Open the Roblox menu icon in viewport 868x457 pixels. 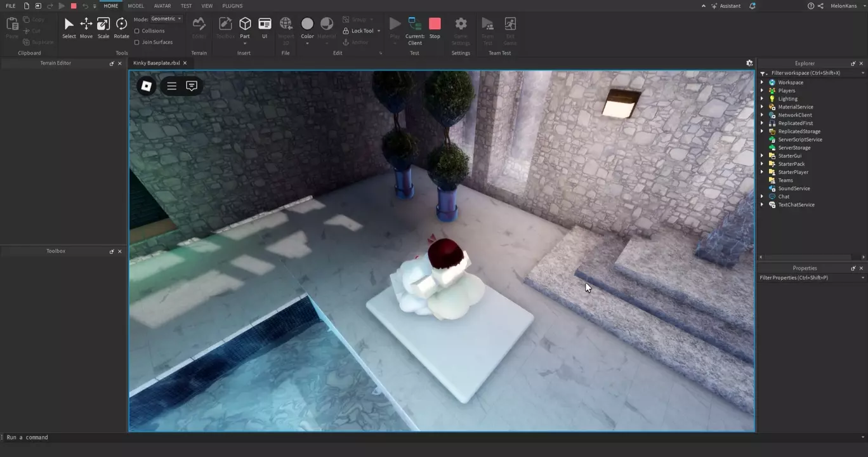point(146,86)
